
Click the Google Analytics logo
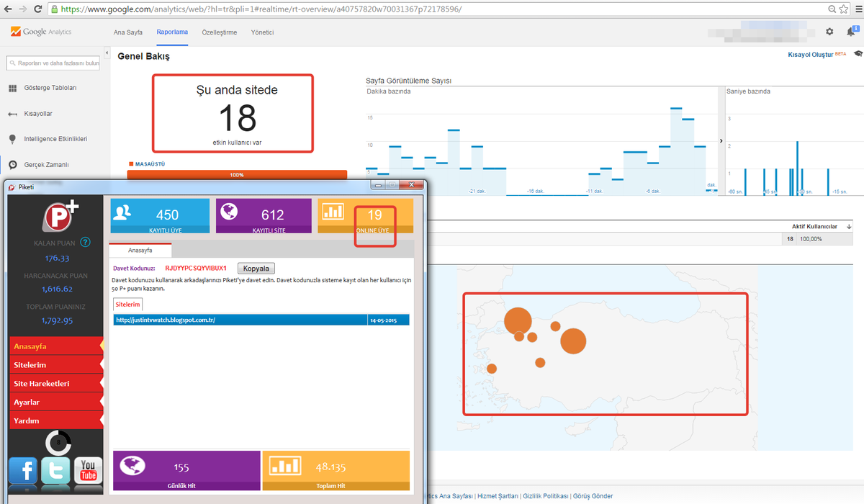(x=41, y=32)
